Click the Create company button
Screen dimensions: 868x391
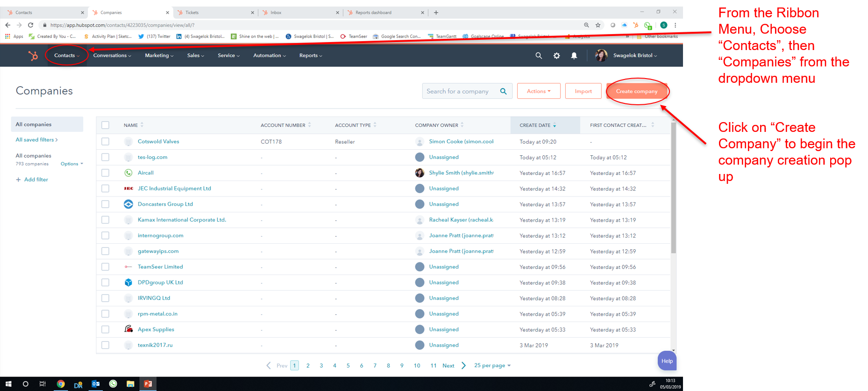(637, 91)
